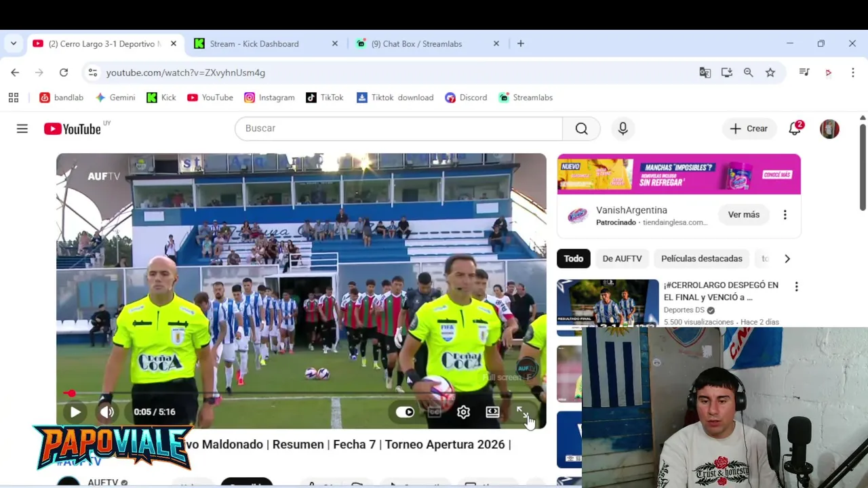Focus the Buscar search field

[399, 128]
